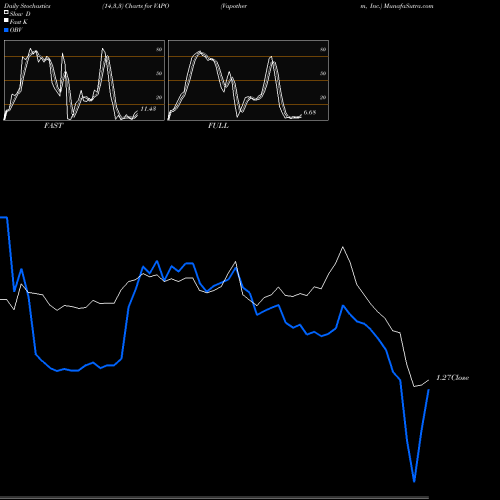The height and width of the screenshot is (500, 500).
Task: Click the highest peak of the white close line
Action: point(343,247)
